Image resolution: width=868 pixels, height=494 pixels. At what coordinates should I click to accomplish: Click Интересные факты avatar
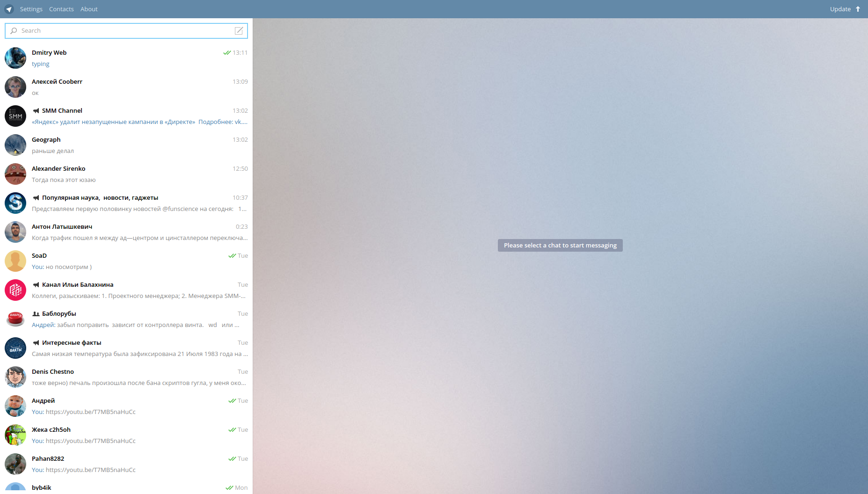(x=15, y=348)
